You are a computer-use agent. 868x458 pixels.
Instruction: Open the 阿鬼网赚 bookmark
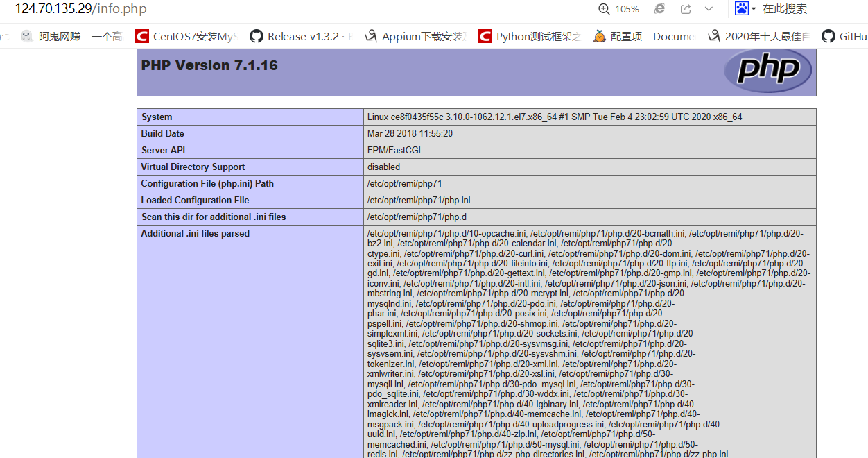(71, 37)
